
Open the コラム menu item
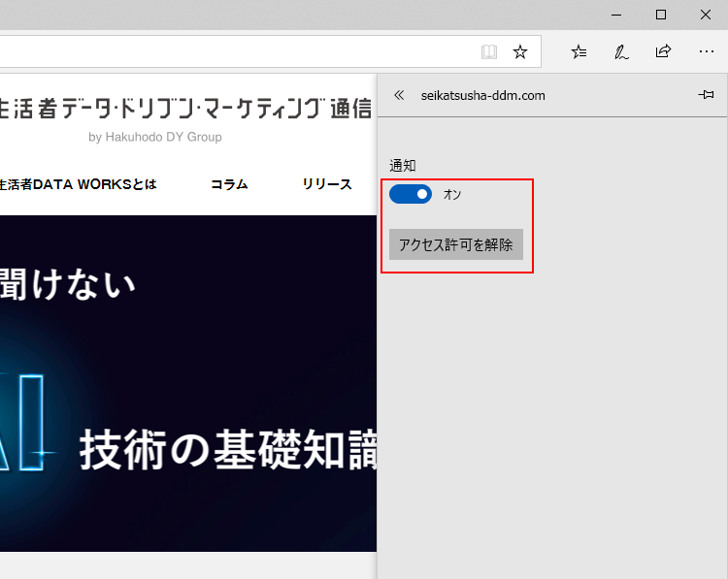(229, 184)
